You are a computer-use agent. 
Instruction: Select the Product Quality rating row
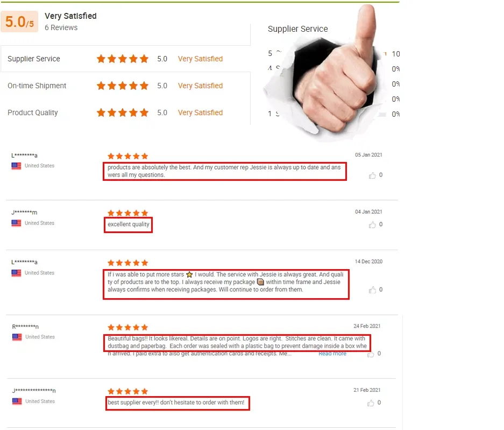(x=125, y=112)
